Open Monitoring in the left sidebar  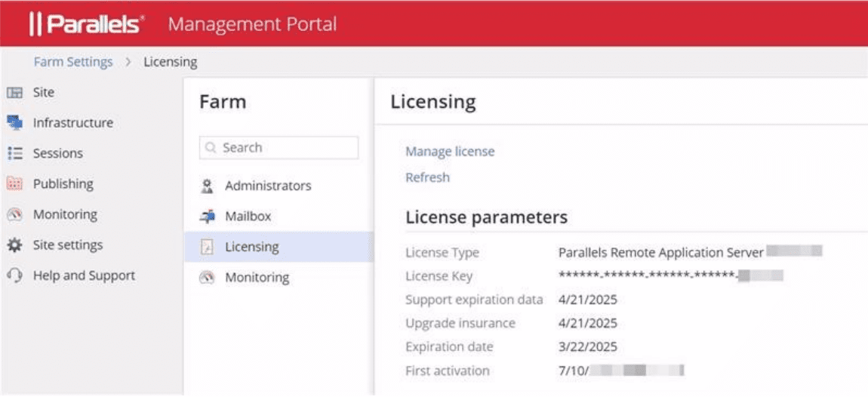(65, 215)
